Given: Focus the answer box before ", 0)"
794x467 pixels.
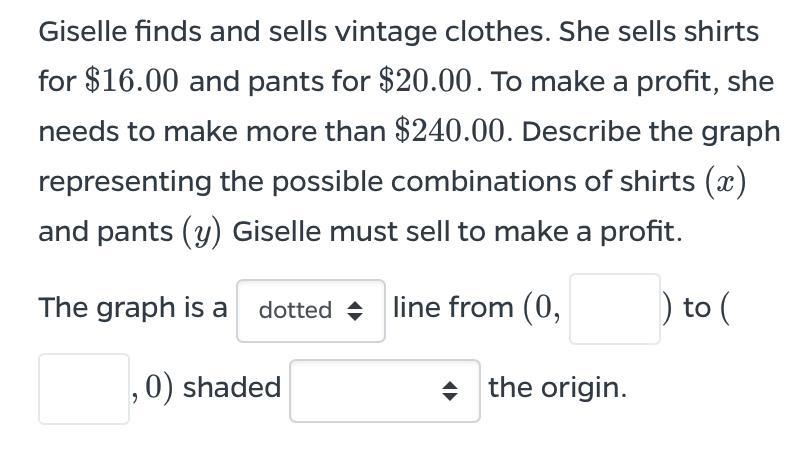Looking at the screenshot, I should 84,388.
